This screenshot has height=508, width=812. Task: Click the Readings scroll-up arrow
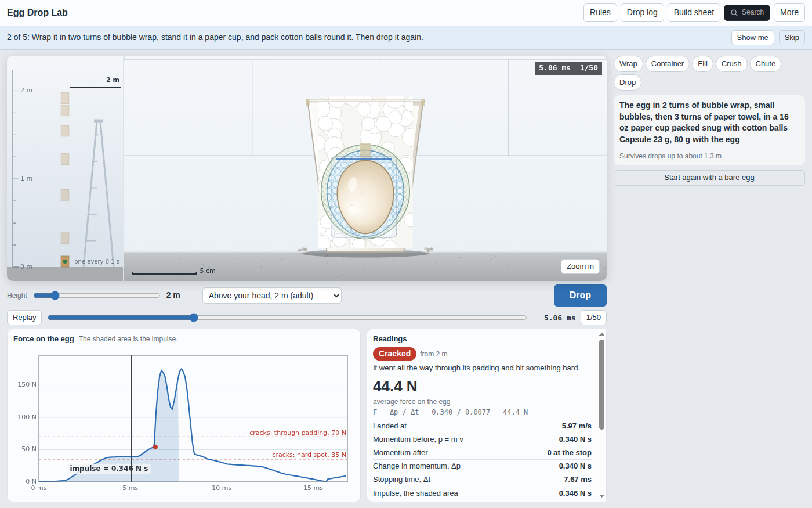[601, 334]
